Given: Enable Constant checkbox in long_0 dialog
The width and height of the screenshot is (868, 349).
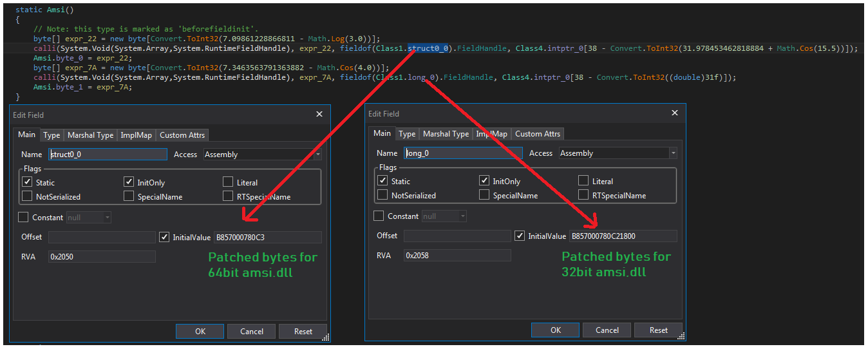Looking at the screenshot, I should click(x=379, y=216).
